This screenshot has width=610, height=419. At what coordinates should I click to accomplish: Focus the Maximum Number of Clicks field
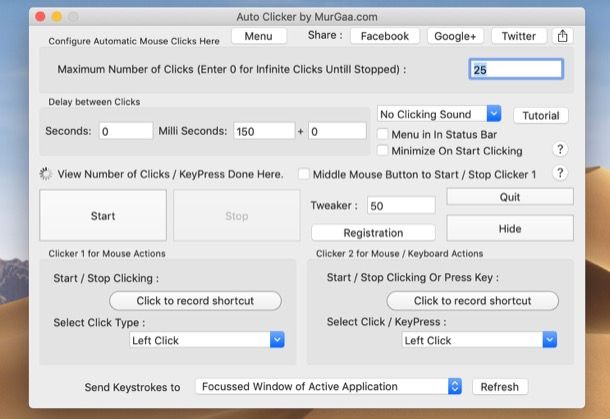pyautogui.click(x=516, y=69)
